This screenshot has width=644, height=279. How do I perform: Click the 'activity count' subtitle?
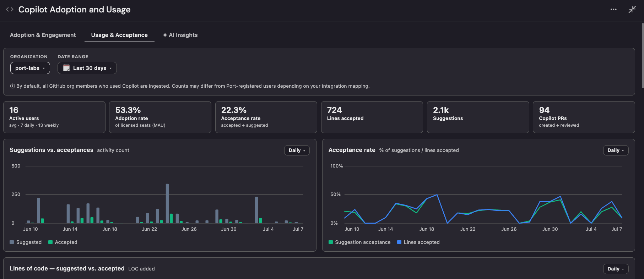pyautogui.click(x=113, y=150)
